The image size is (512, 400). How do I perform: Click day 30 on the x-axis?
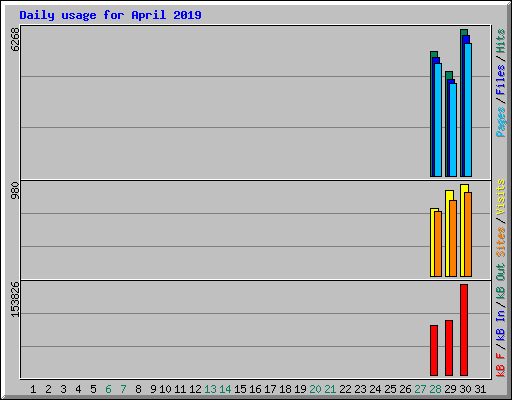[x=465, y=389]
